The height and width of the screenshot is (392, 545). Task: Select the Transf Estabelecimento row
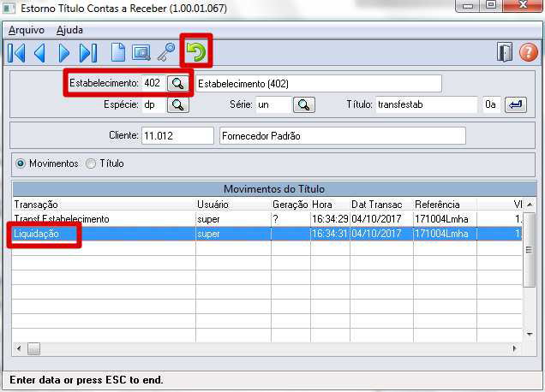267,219
